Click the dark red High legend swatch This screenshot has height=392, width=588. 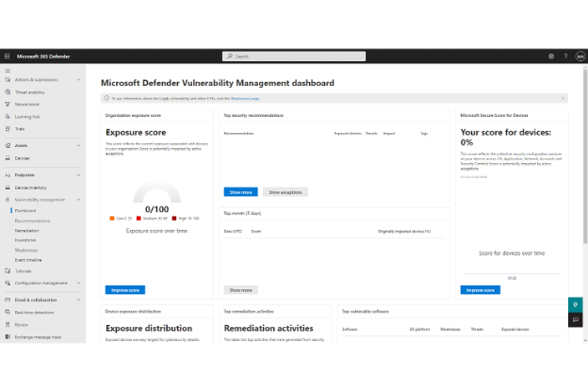click(174, 219)
